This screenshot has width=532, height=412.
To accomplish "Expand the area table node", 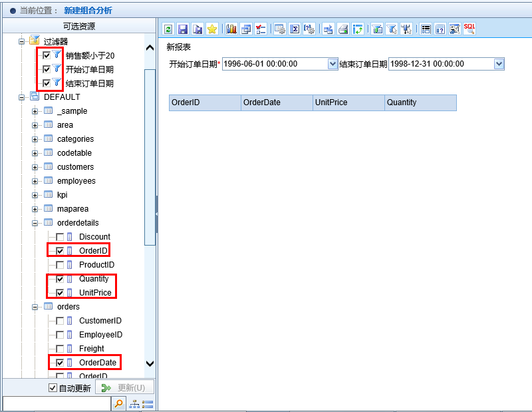I will point(35,125).
